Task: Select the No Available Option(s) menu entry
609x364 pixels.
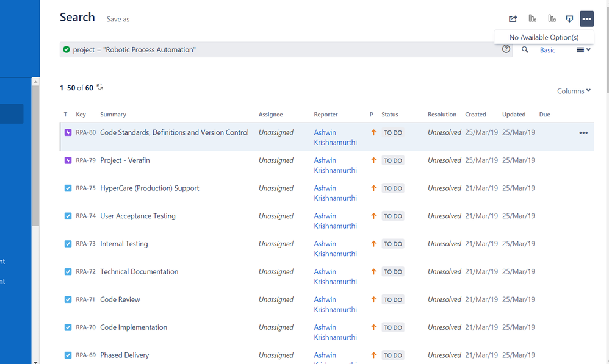Action: click(x=544, y=37)
